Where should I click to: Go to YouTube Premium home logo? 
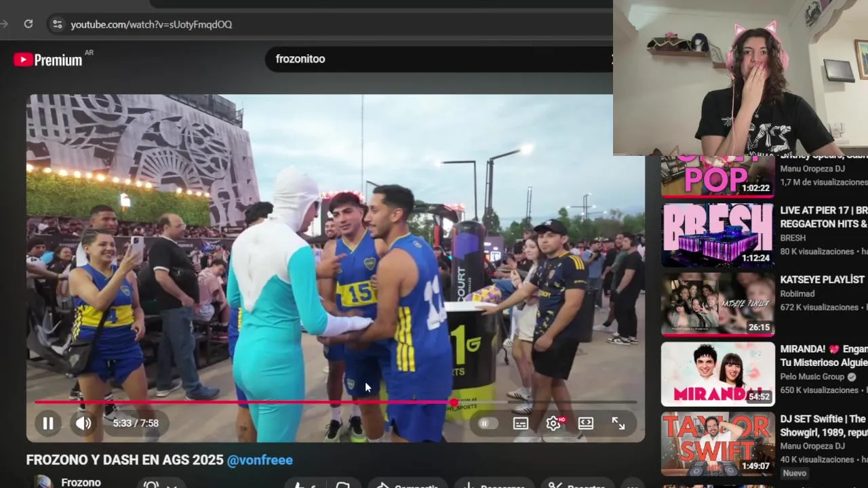tap(49, 60)
